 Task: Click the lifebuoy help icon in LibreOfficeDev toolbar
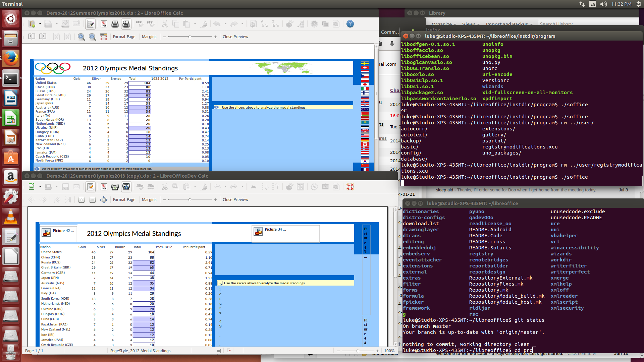click(350, 187)
